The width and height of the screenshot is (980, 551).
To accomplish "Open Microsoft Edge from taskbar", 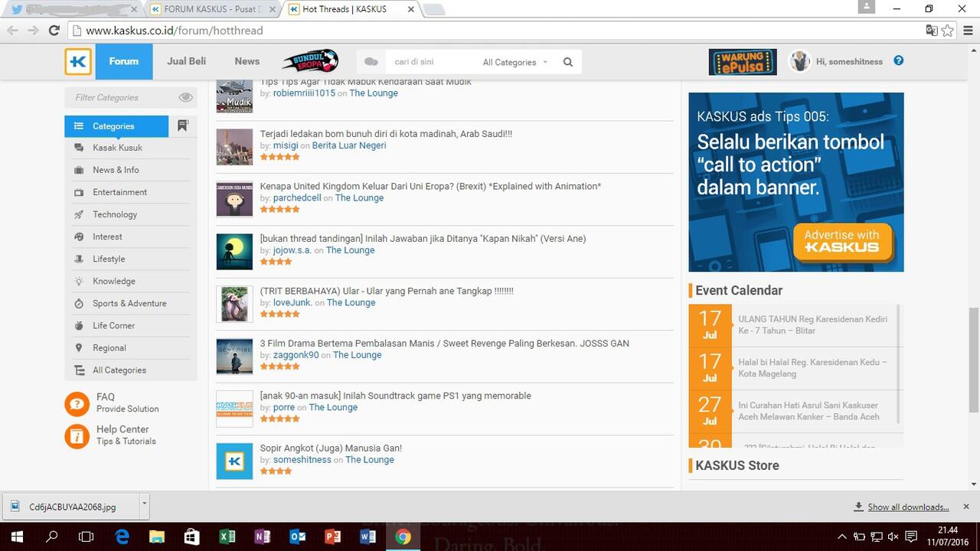I will (x=122, y=536).
